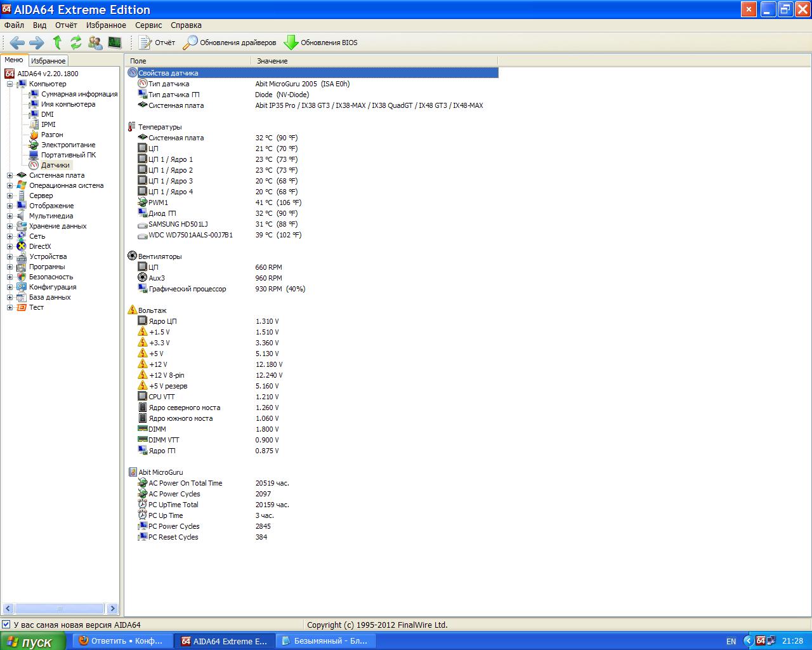Viewport: 812px width, 650px height.
Task: Open the Файл menu
Action: pos(14,25)
